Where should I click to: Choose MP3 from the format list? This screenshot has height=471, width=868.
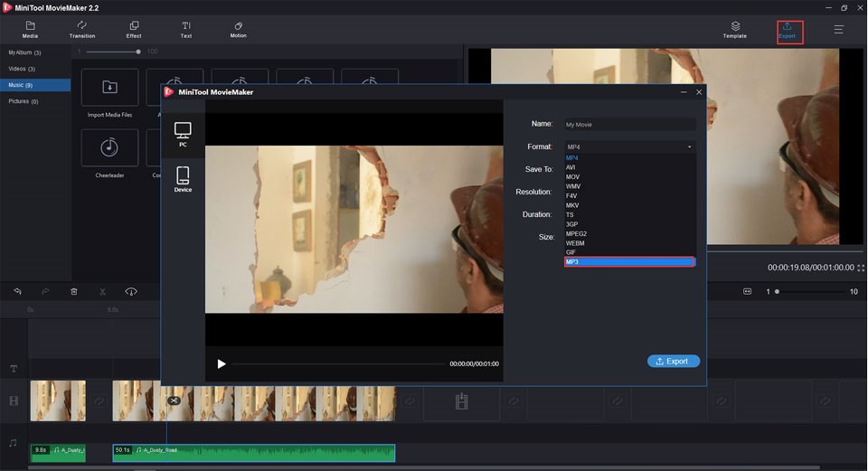pos(629,262)
